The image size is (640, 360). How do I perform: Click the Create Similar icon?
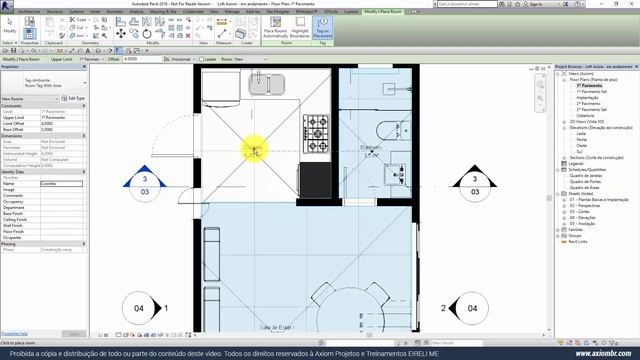pyautogui.click(x=240, y=33)
